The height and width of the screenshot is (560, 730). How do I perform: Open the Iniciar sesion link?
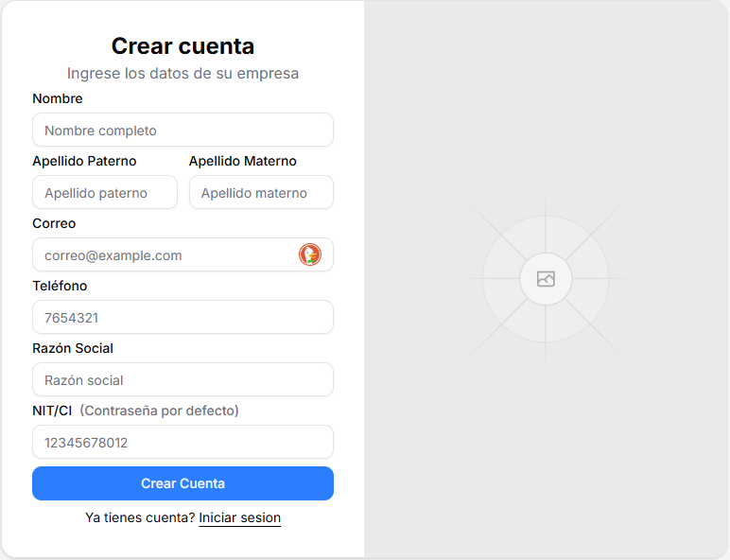[239, 517]
